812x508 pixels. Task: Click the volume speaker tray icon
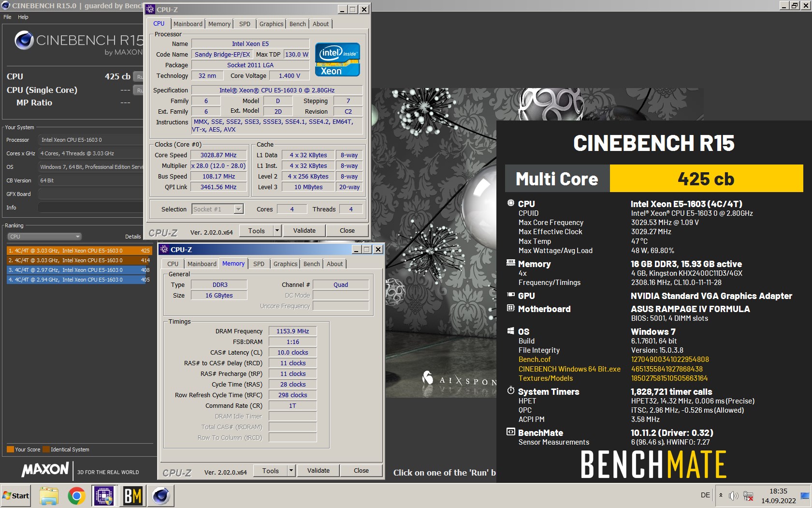coord(733,495)
